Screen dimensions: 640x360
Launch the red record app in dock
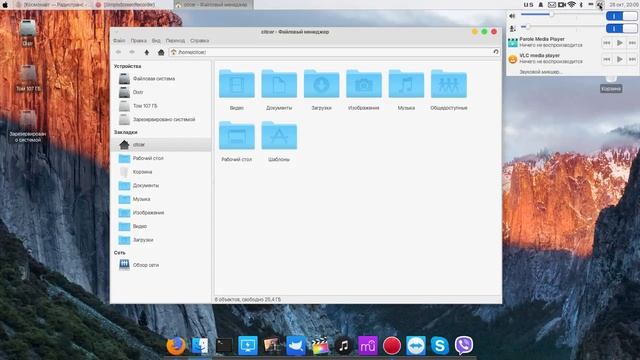coord(392,346)
